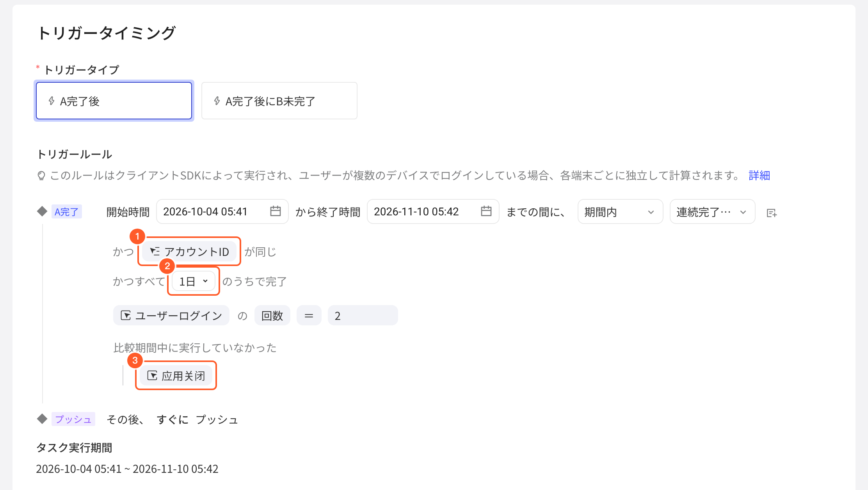
Task: Open the 1日 period dropdown
Action: pos(194,281)
